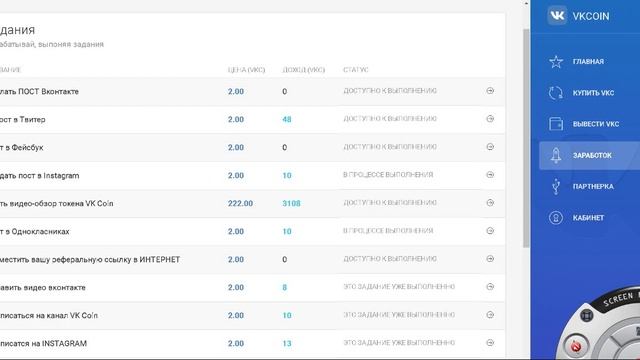This screenshot has width=640, height=360.
Task: Click income value 13 in INSTAGRAM row
Action: pos(287,344)
